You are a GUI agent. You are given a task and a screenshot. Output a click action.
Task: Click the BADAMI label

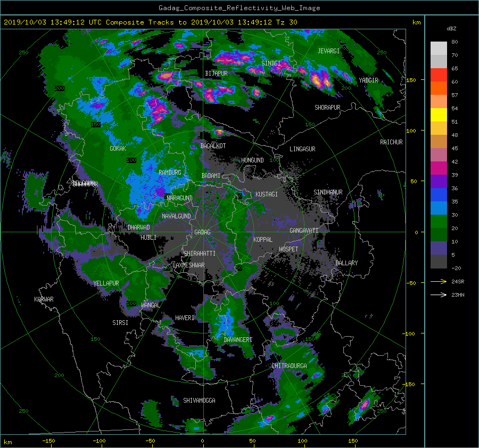[x=211, y=176]
